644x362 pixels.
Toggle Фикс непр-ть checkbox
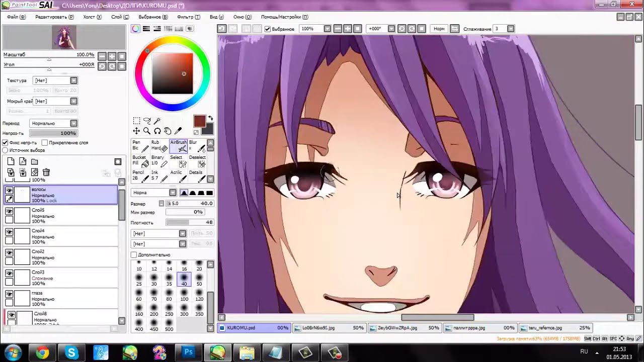6,143
